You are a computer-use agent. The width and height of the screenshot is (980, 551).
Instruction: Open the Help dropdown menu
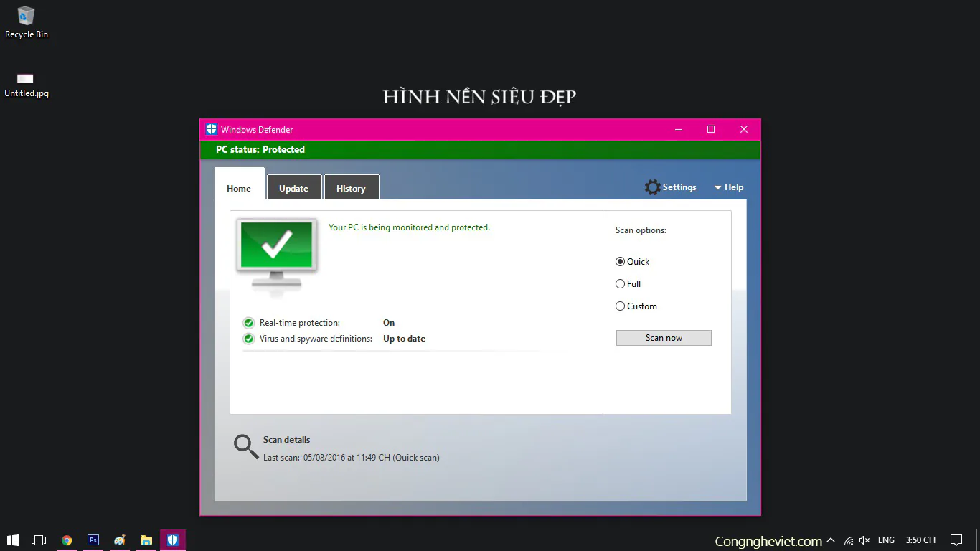coord(729,187)
